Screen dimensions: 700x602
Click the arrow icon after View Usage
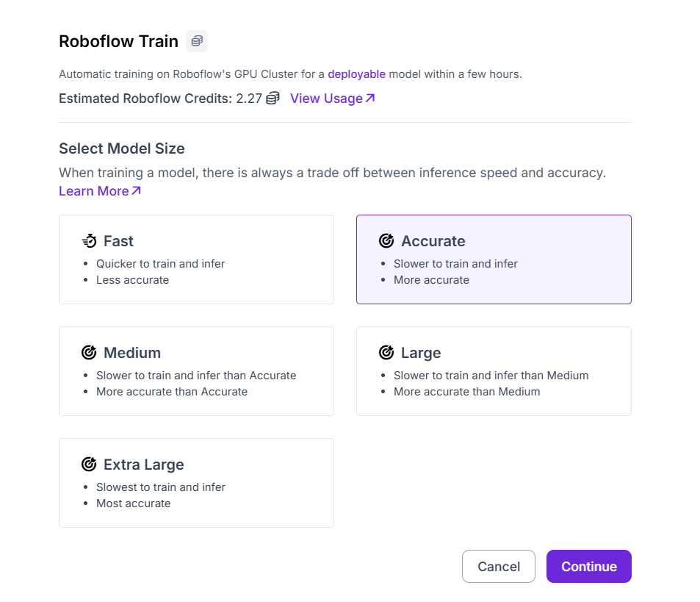pyautogui.click(x=370, y=98)
